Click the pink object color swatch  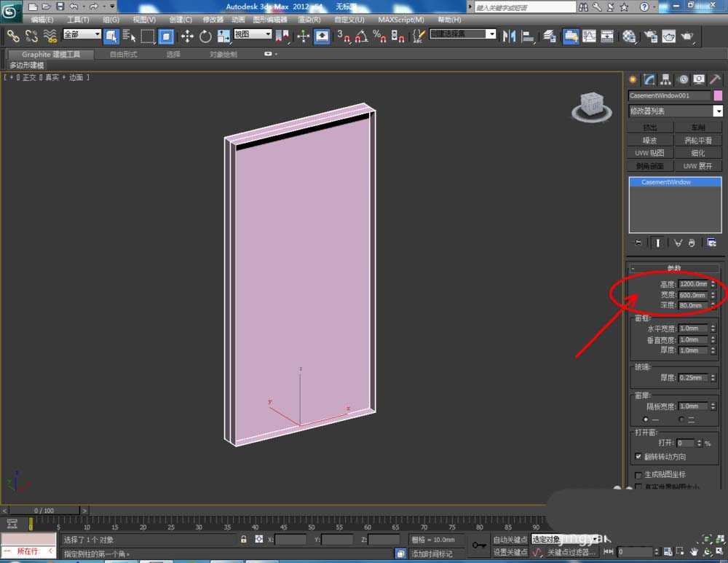(719, 95)
